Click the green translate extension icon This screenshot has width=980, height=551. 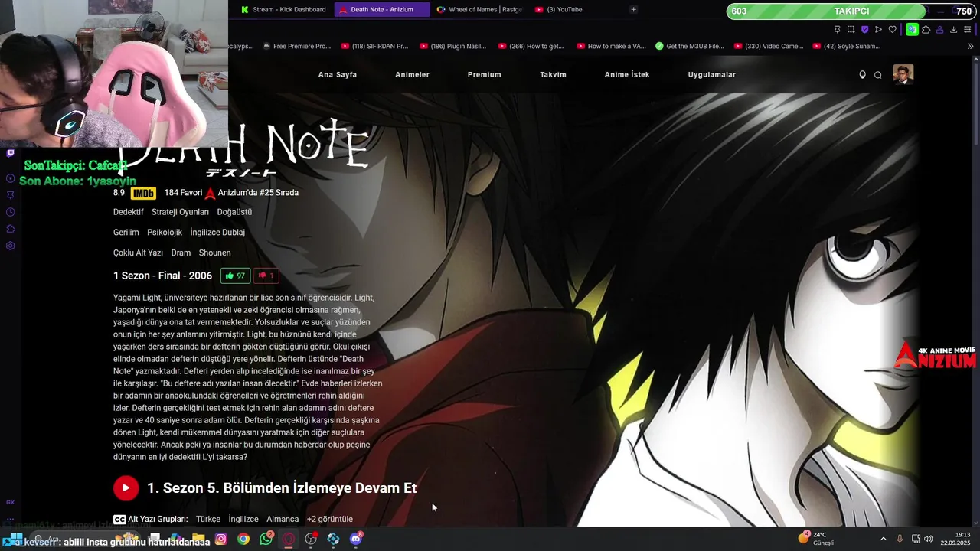tap(912, 29)
